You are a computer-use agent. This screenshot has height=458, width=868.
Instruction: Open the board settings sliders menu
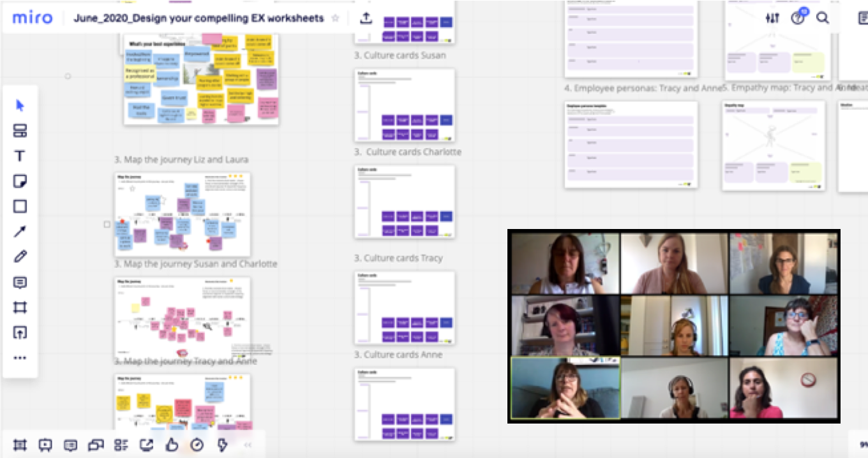click(772, 18)
